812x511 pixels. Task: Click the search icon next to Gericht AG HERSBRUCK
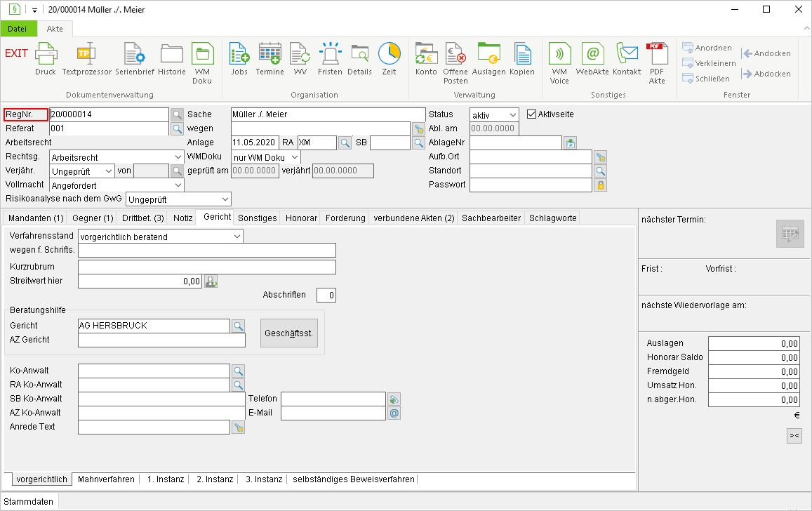pos(238,326)
